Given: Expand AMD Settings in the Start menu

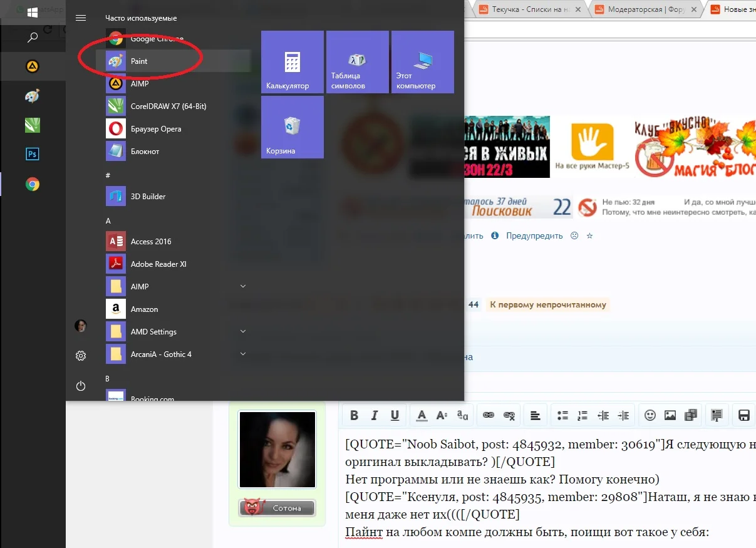Looking at the screenshot, I should click(x=242, y=331).
